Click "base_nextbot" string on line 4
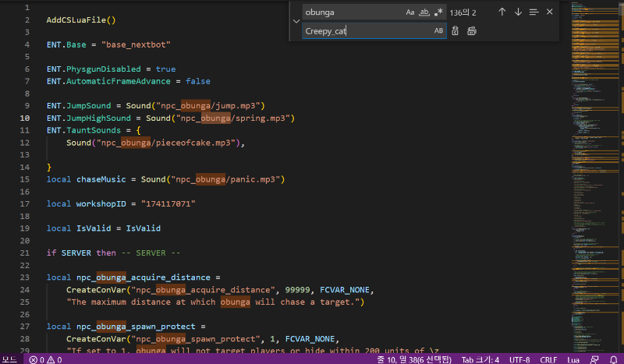This screenshot has height=364, width=624. 136,44
